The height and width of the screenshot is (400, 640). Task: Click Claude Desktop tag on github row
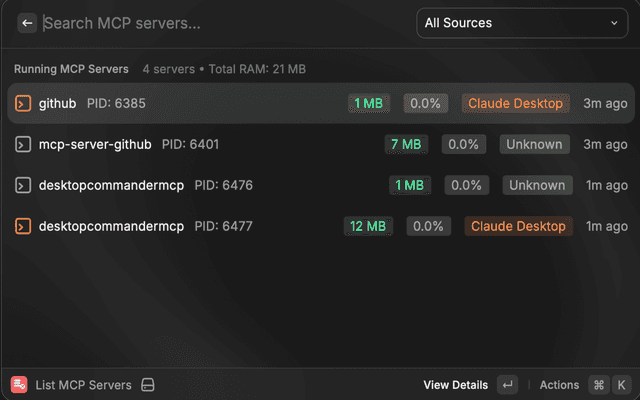coord(516,103)
